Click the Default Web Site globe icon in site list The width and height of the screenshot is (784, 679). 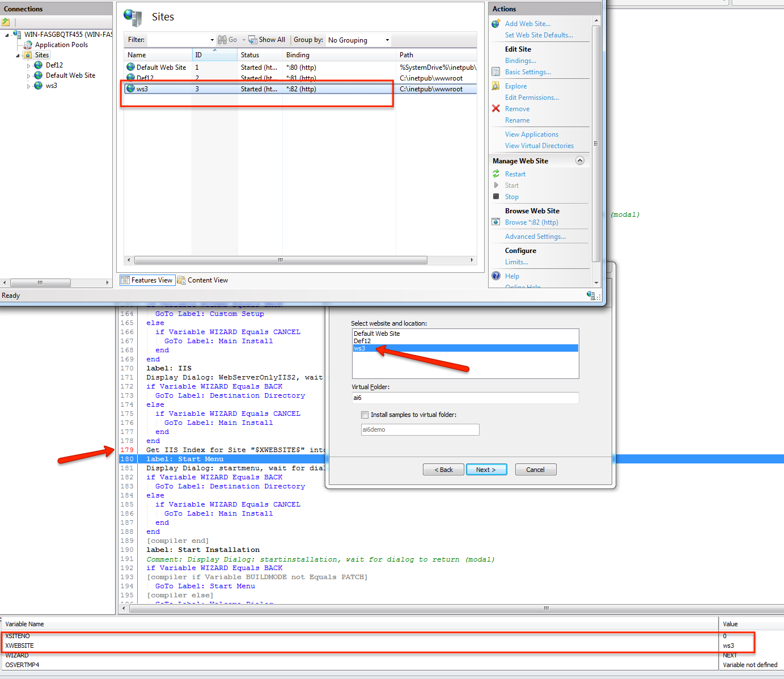130,67
